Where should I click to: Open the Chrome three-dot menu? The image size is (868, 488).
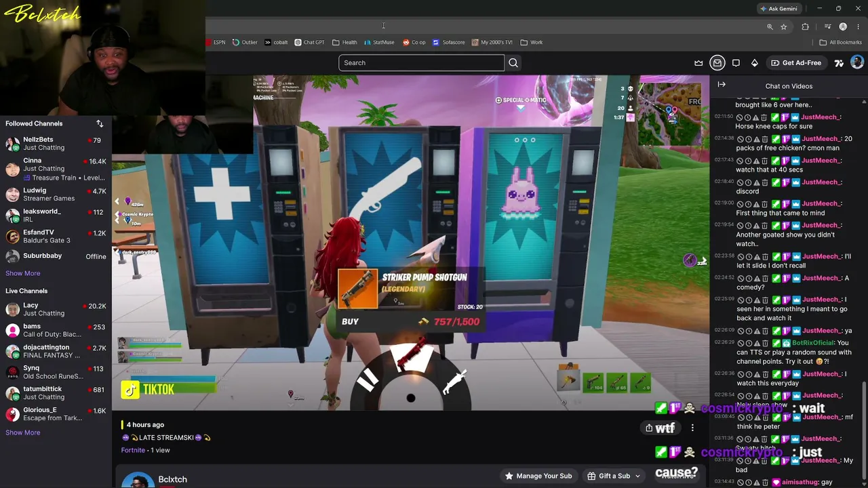tap(857, 26)
